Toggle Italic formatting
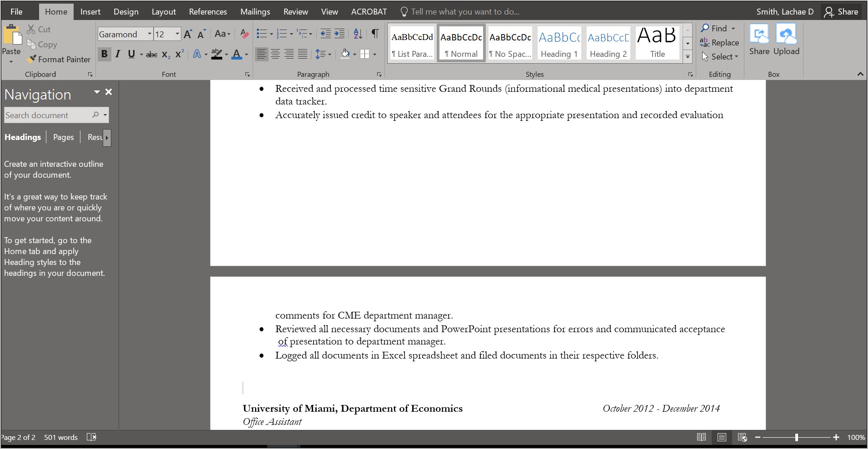868x449 pixels. (118, 55)
